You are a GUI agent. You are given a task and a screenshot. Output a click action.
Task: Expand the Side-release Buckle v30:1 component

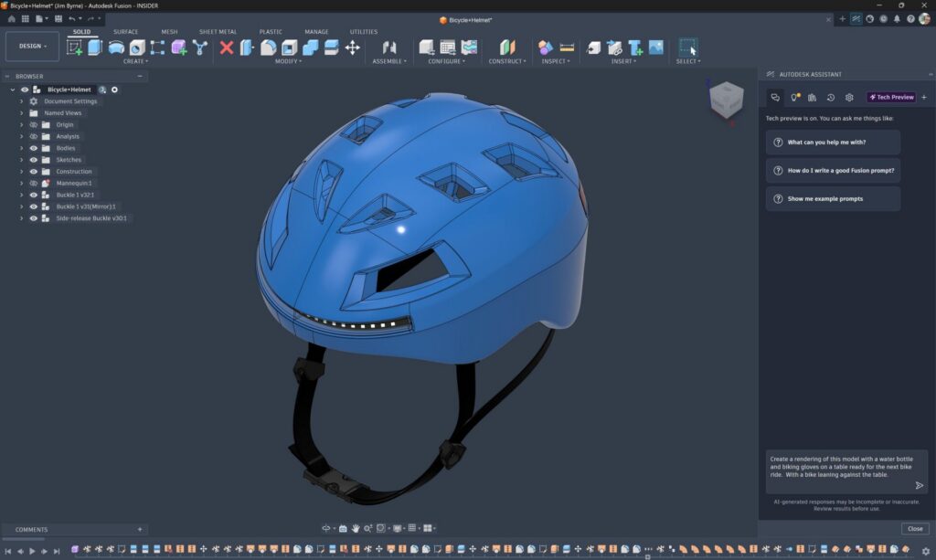click(x=22, y=218)
